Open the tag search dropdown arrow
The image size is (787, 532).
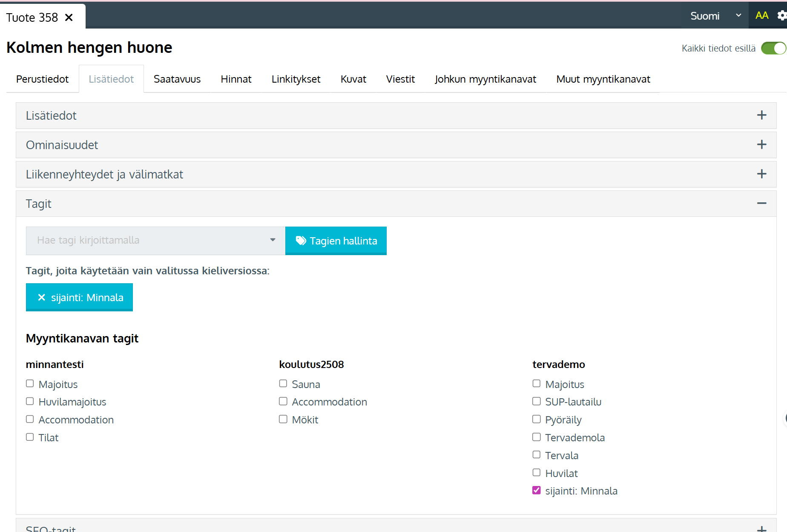click(x=273, y=240)
